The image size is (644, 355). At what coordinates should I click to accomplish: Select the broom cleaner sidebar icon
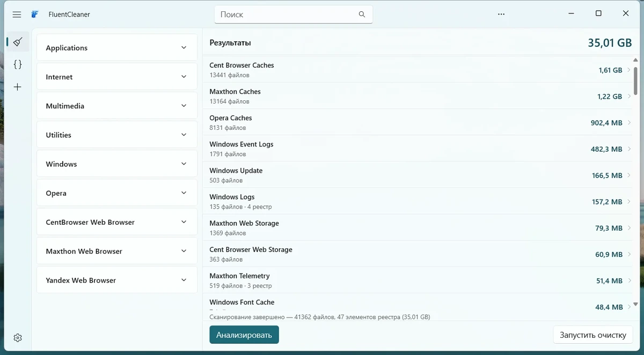(x=18, y=42)
